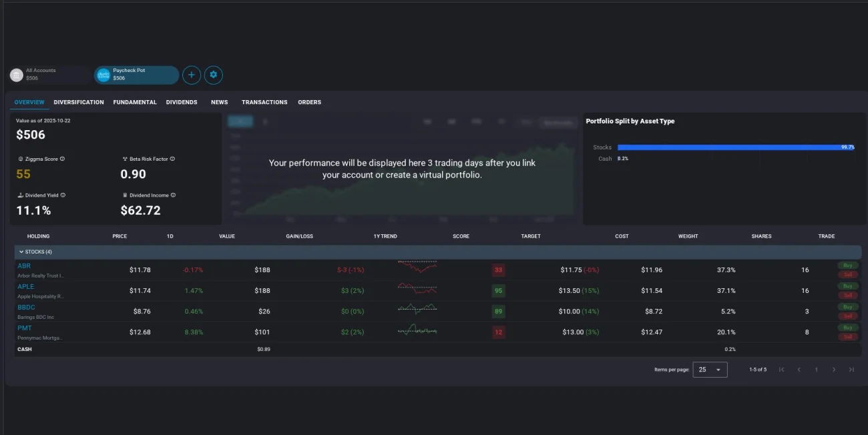The image size is (868, 435).
Task: Open the Dividends tab
Action: coord(182,102)
